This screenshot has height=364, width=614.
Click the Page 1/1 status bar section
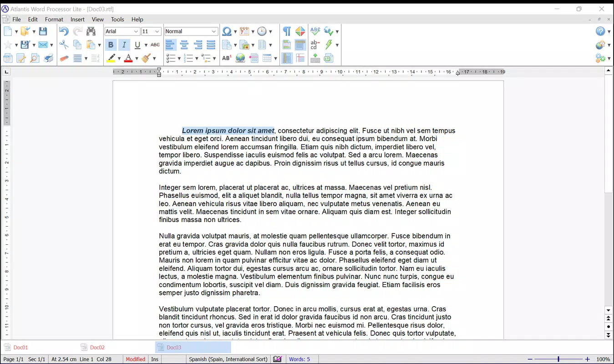point(13,359)
